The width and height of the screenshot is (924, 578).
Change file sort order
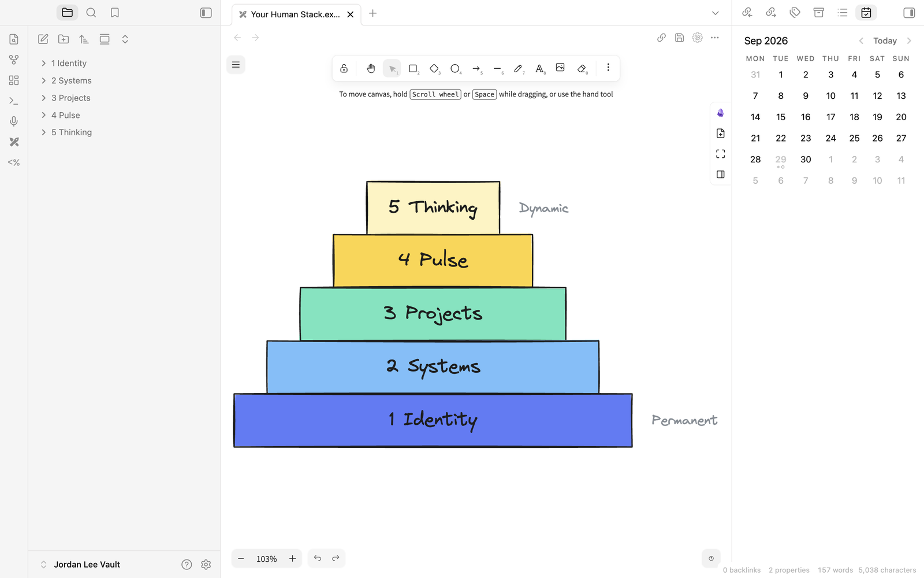tap(84, 39)
